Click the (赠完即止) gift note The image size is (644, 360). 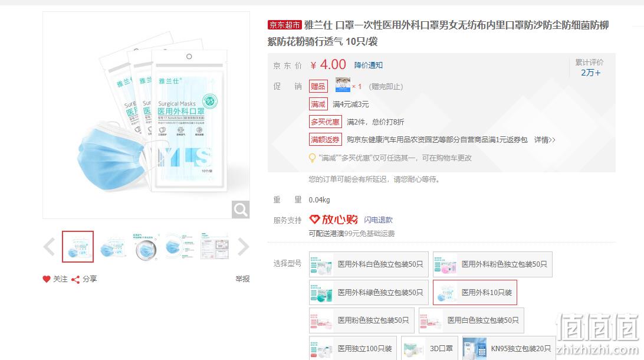point(386,87)
